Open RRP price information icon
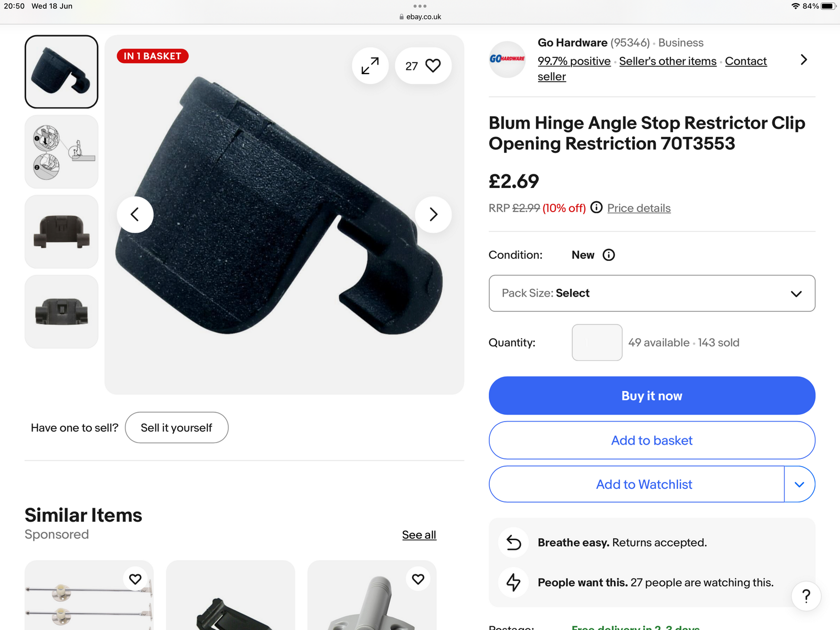The width and height of the screenshot is (840, 630). 596,207
